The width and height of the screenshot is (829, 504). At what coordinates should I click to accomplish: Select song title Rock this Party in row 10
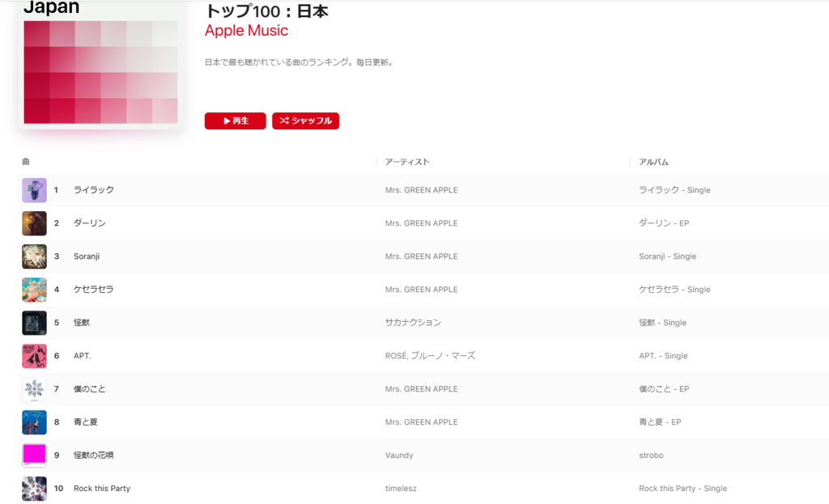point(102,489)
